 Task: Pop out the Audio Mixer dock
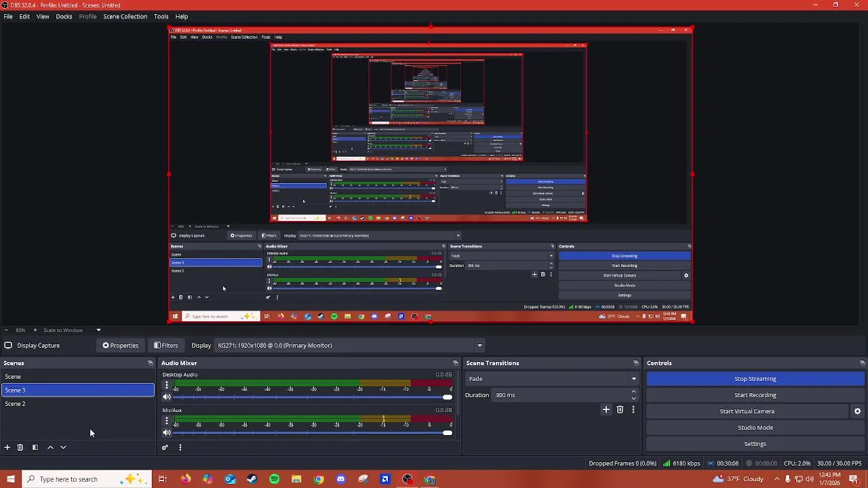pos(455,363)
